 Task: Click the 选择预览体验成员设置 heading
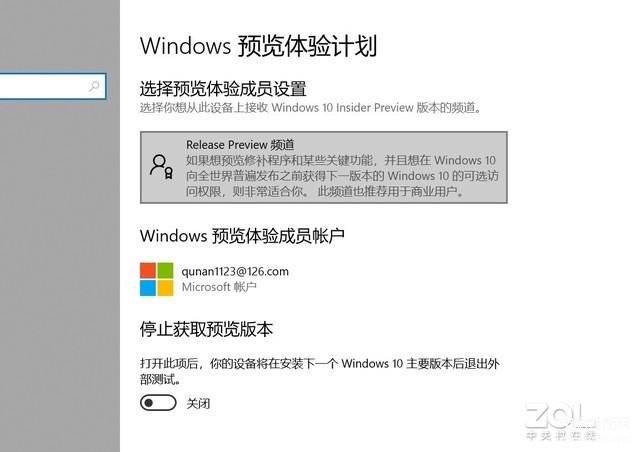[223, 89]
